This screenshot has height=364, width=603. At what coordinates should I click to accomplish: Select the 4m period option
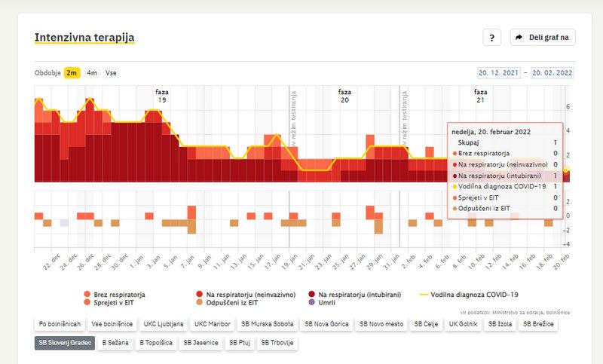pos(92,73)
